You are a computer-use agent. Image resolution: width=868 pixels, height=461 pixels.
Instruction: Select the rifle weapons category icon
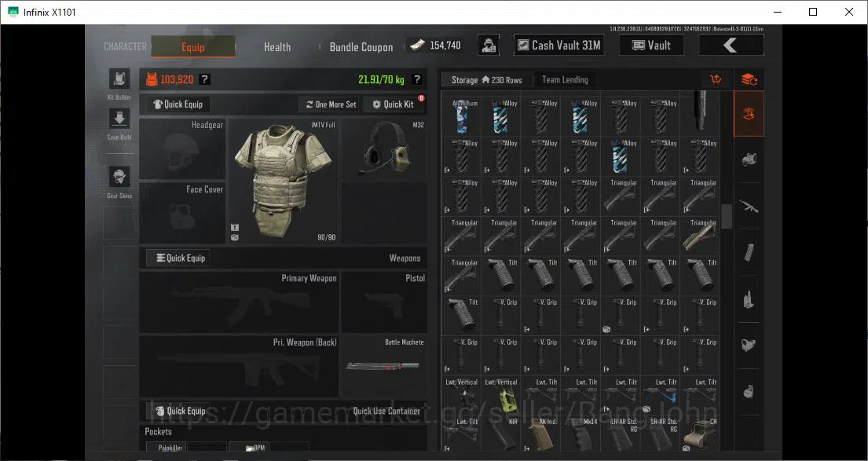tap(749, 207)
